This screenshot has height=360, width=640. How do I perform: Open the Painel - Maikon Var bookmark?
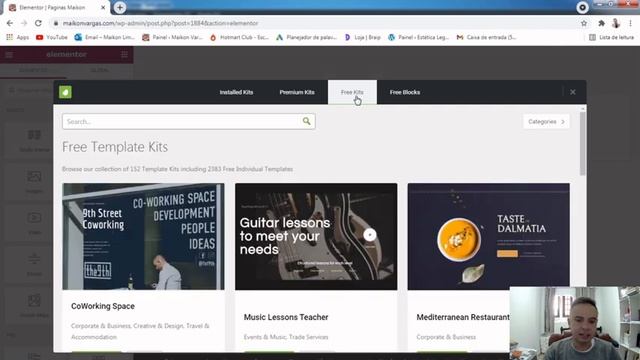point(172,37)
